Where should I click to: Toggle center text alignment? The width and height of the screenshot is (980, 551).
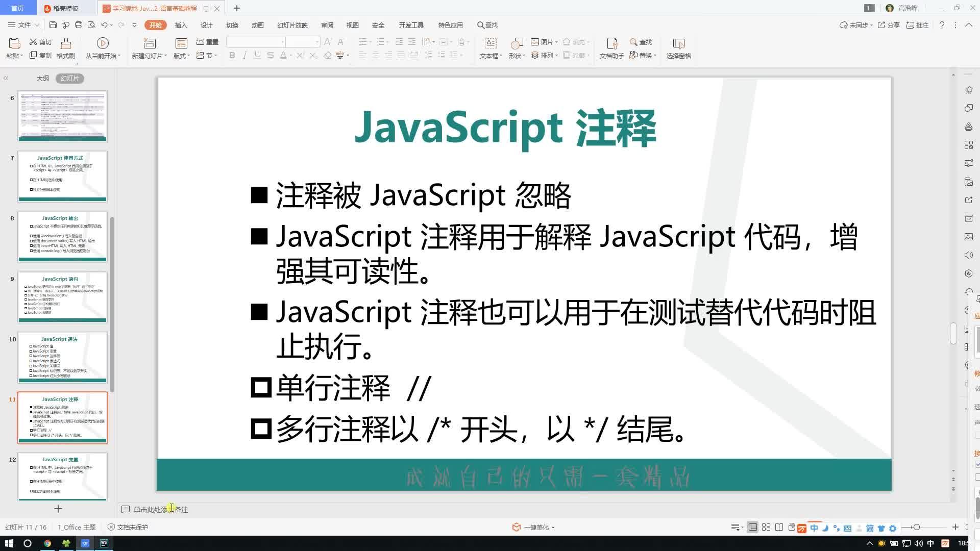click(376, 55)
